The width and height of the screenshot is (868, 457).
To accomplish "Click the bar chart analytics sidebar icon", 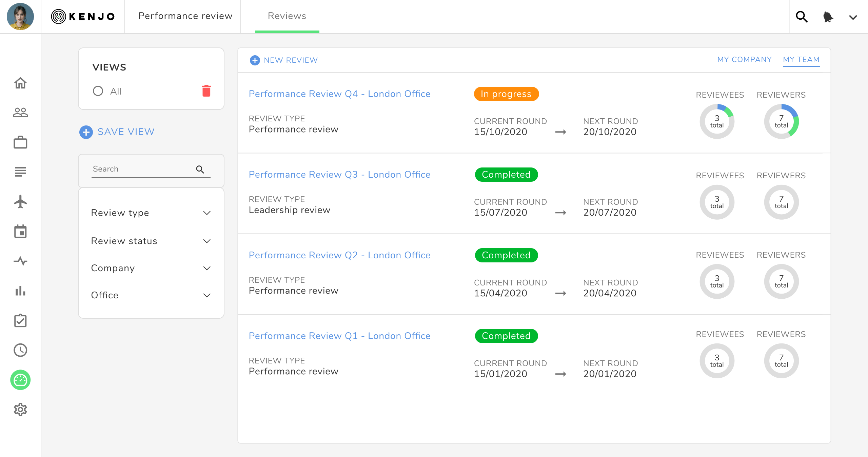I will 20,291.
